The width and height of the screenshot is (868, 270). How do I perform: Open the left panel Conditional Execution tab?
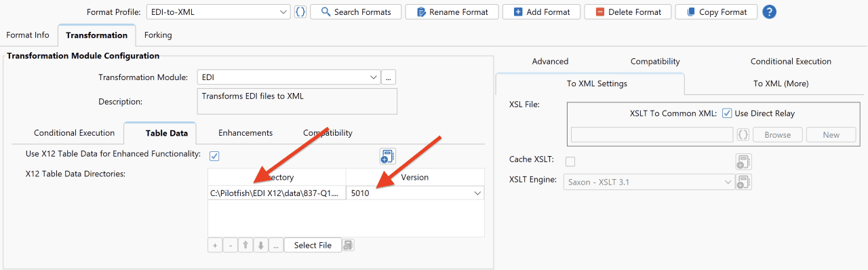coord(75,133)
